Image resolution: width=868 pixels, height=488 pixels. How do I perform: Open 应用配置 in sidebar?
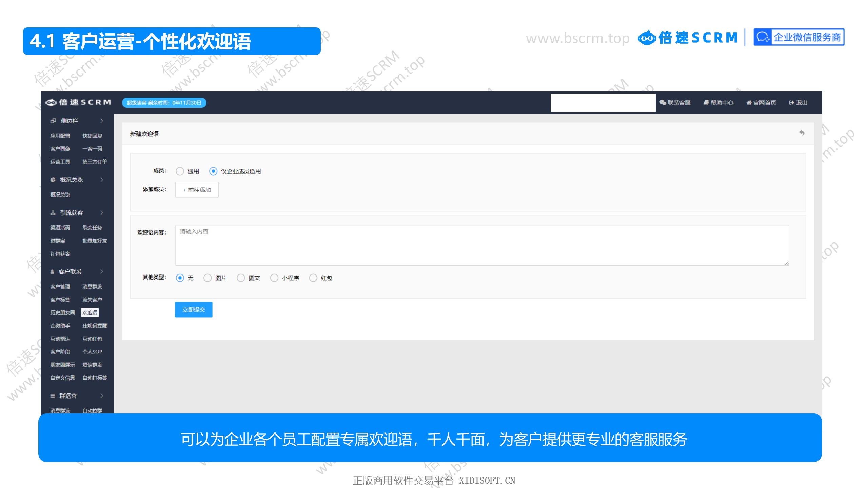pyautogui.click(x=60, y=136)
